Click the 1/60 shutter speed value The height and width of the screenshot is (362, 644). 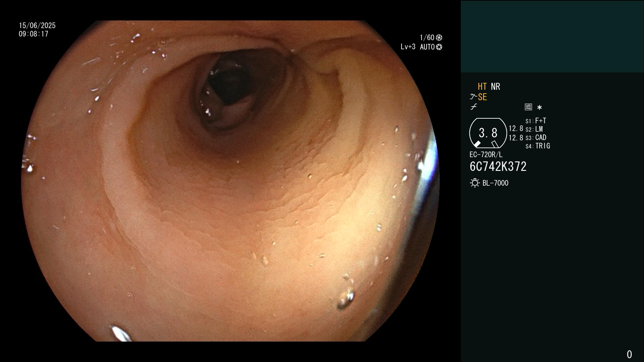coord(427,38)
